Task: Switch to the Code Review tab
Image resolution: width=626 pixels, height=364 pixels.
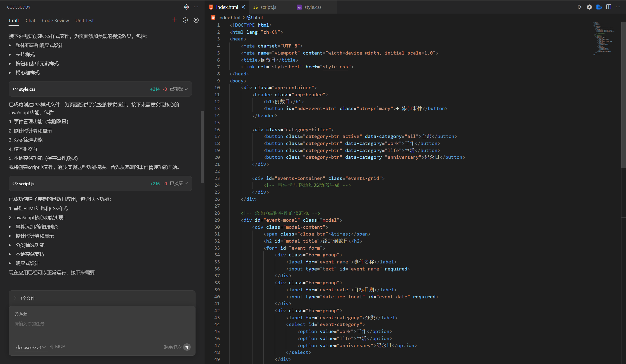Action: 55,20
